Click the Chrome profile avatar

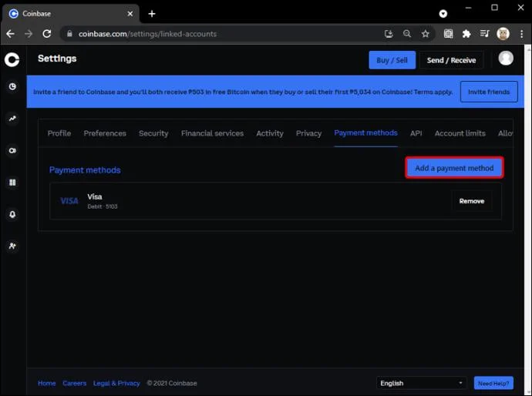click(x=503, y=34)
